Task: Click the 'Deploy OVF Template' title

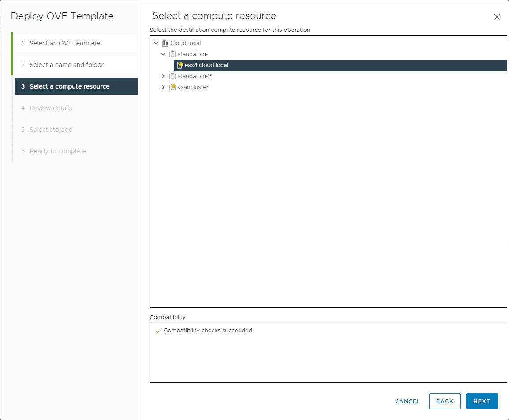Action: click(x=62, y=16)
